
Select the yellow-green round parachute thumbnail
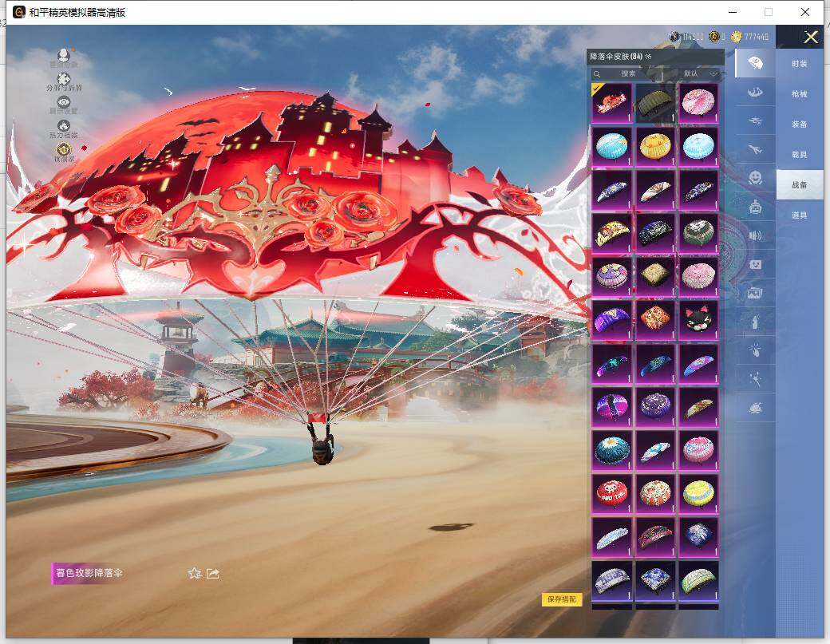(699, 493)
